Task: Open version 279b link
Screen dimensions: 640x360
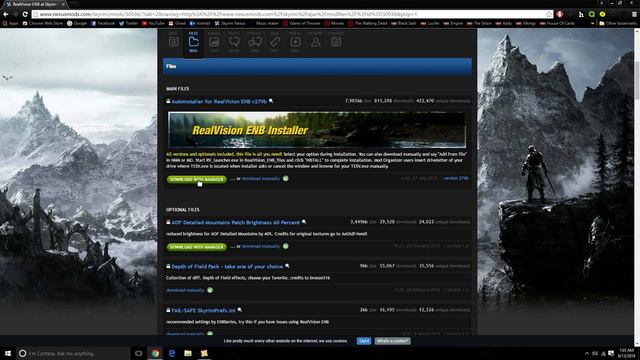Action: 456,178
